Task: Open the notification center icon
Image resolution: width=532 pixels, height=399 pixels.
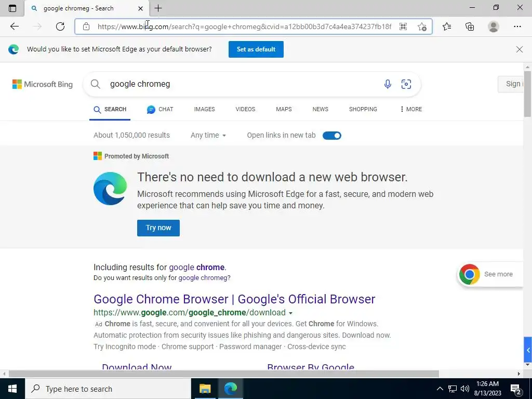Action: (x=516, y=389)
